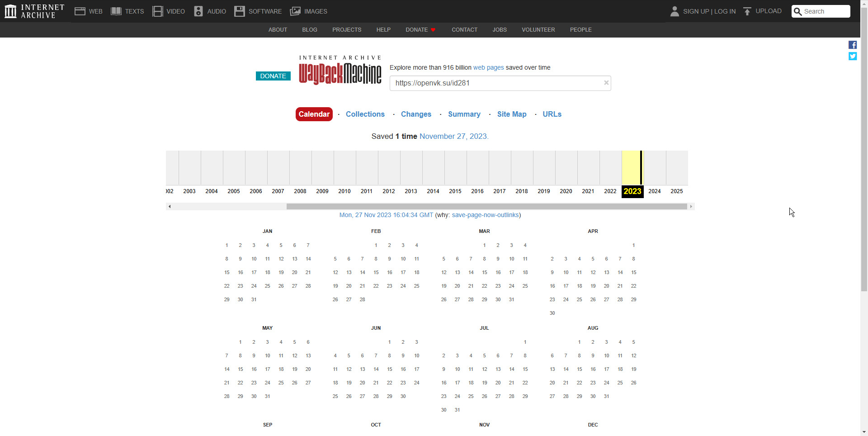The width and height of the screenshot is (868, 436).
Task: Click the Internet Archive logo icon
Action: [x=10, y=11]
